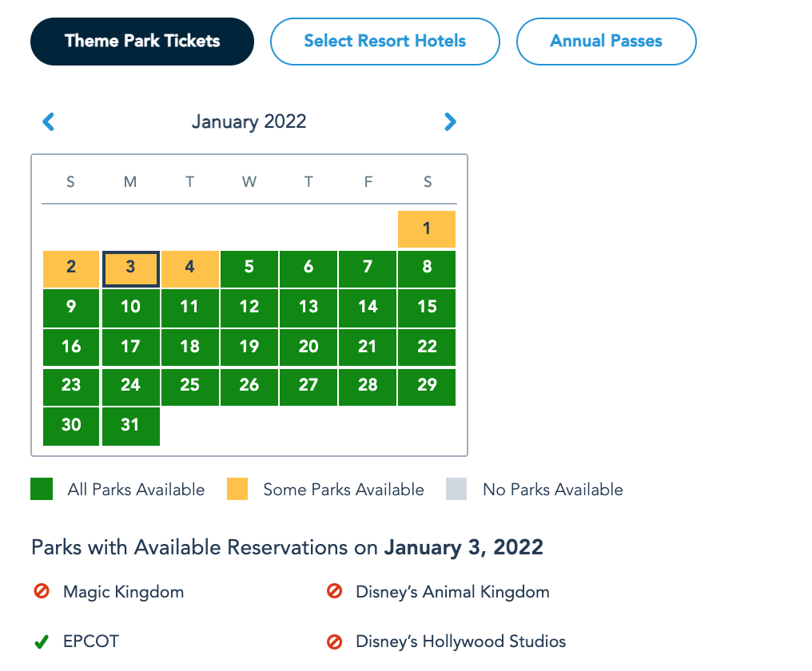812x671 pixels.
Task: Click the January 2022 month heading
Action: (x=249, y=121)
